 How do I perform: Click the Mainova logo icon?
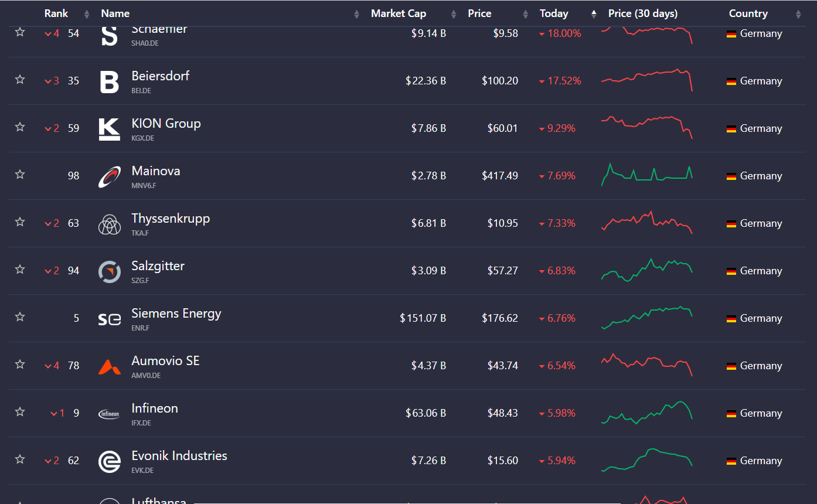tap(110, 176)
